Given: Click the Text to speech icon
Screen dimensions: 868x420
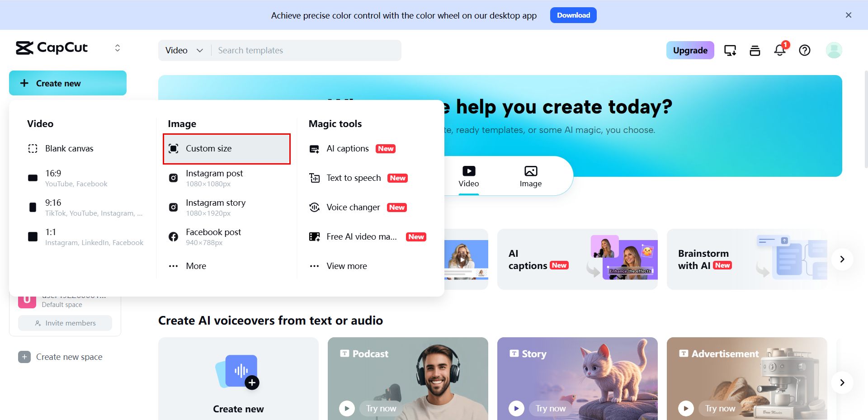Looking at the screenshot, I should tap(314, 178).
